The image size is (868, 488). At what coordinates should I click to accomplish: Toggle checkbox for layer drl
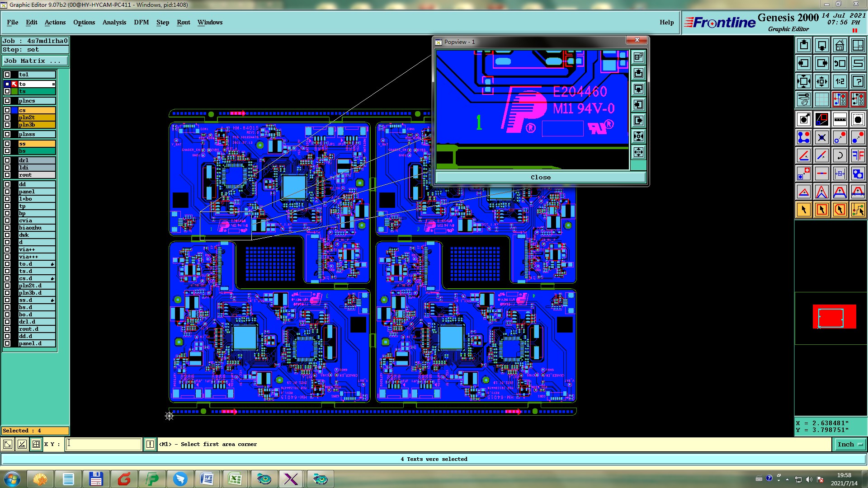tap(7, 160)
